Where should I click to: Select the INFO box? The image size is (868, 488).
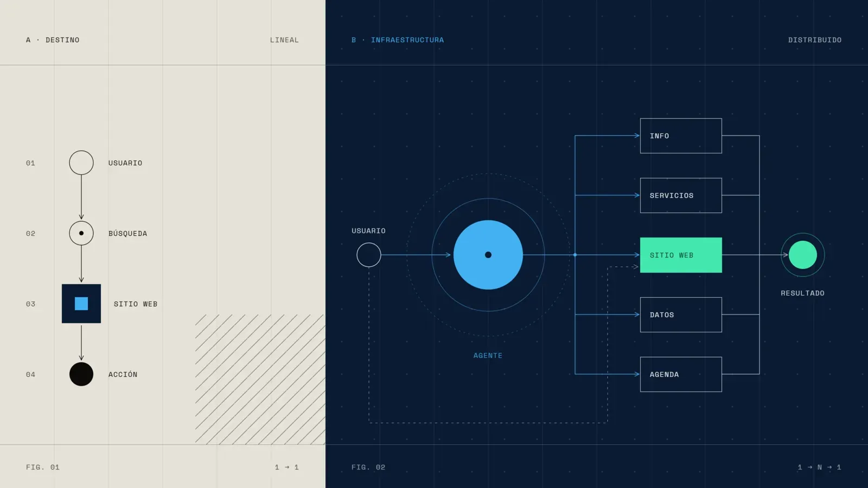point(681,136)
